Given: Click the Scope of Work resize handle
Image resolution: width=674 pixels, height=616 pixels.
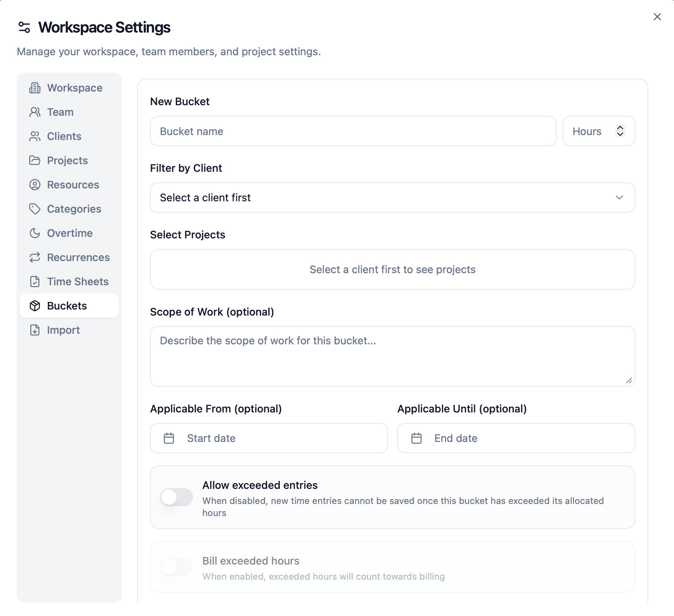Looking at the screenshot, I should tap(629, 380).
